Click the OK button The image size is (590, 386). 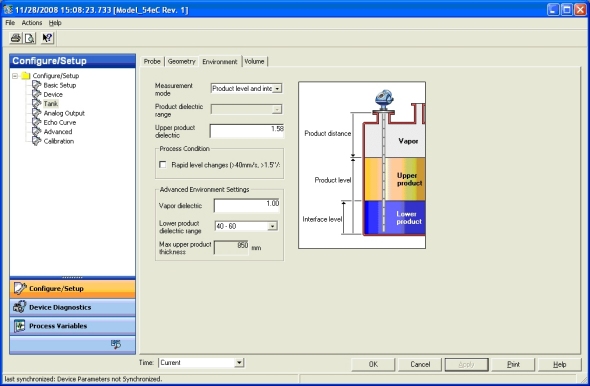click(373, 364)
